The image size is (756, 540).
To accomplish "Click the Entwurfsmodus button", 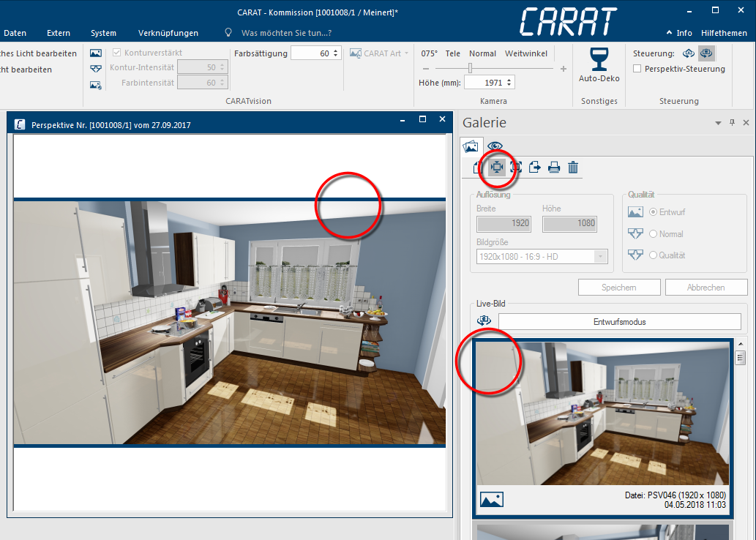I will click(x=619, y=322).
